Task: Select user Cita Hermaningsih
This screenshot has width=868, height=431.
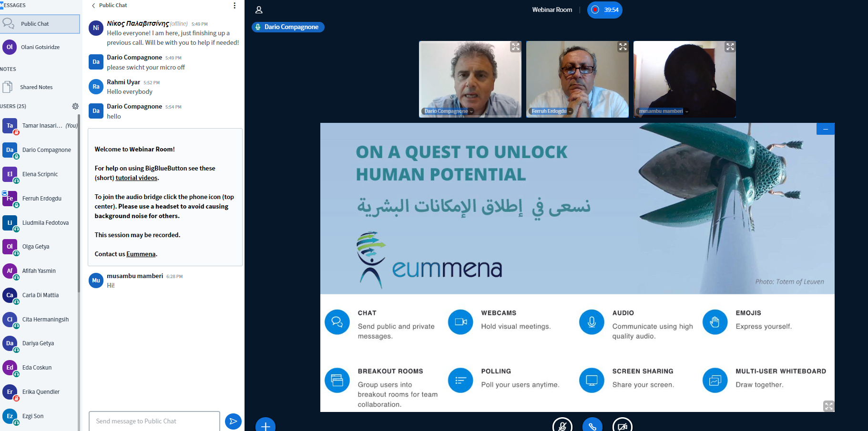Action: pyautogui.click(x=39, y=320)
